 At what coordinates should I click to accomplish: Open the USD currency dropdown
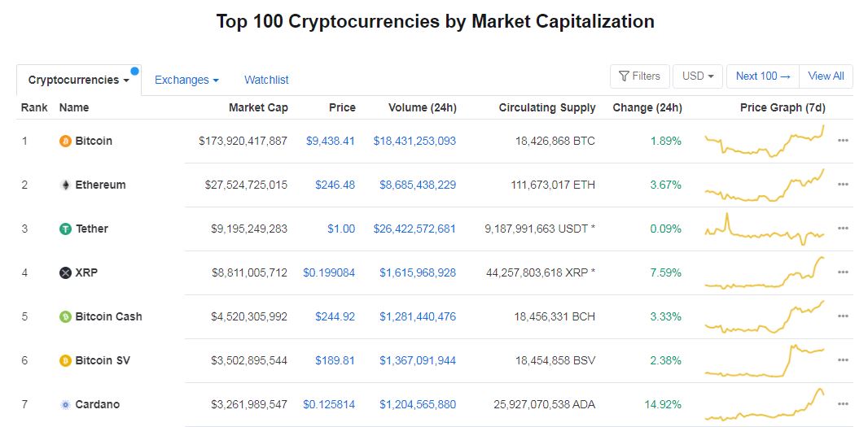tap(698, 76)
